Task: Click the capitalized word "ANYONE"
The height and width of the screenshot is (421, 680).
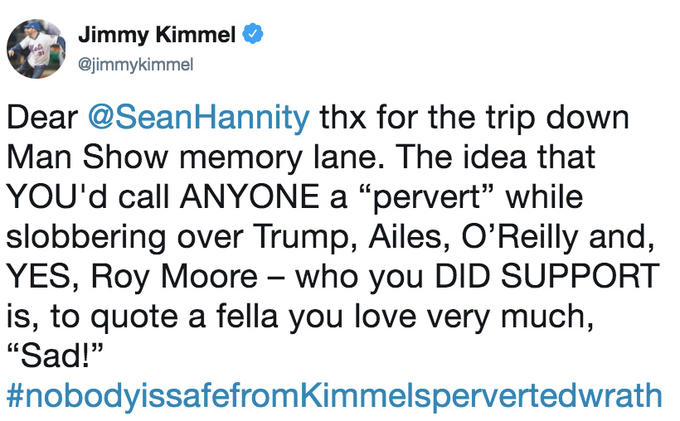Action: [250, 197]
